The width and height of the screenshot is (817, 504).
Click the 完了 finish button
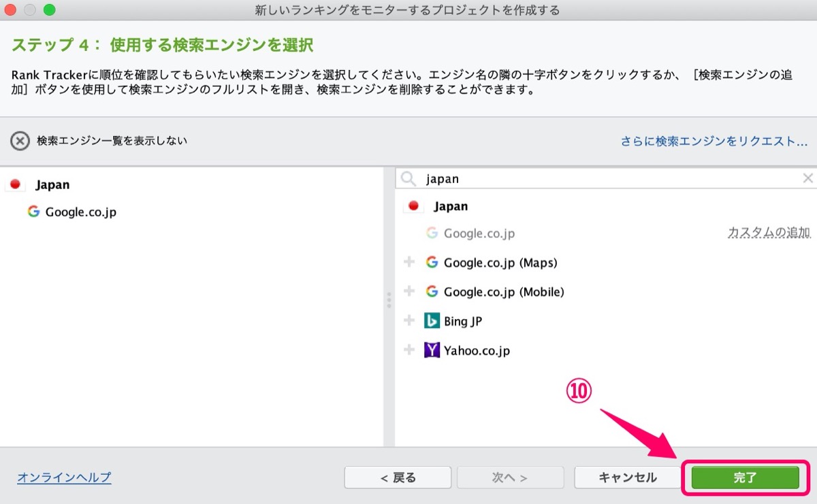(746, 477)
